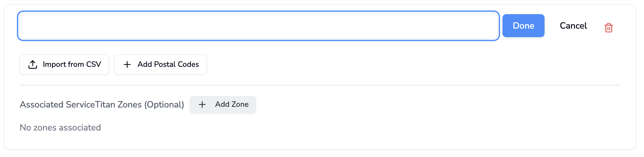Click the Add Zone button
Screen dimensions: 644x157
pyautogui.click(x=223, y=104)
